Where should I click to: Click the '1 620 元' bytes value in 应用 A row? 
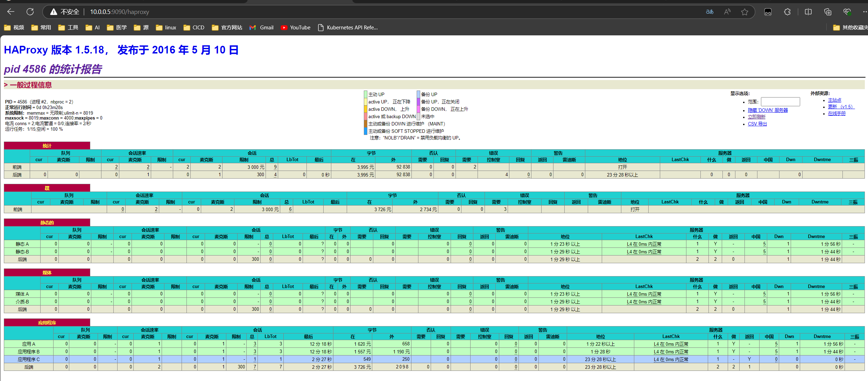pos(362,344)
